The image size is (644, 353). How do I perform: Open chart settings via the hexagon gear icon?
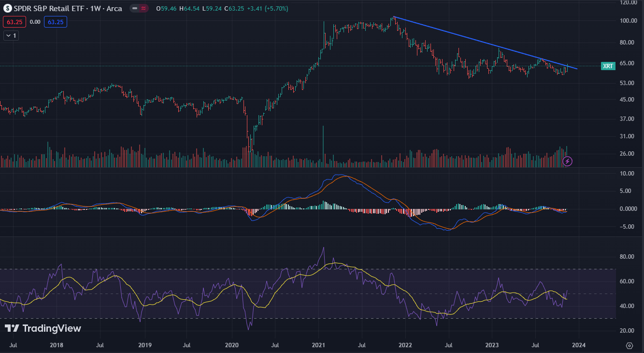[x=629, y=345]
